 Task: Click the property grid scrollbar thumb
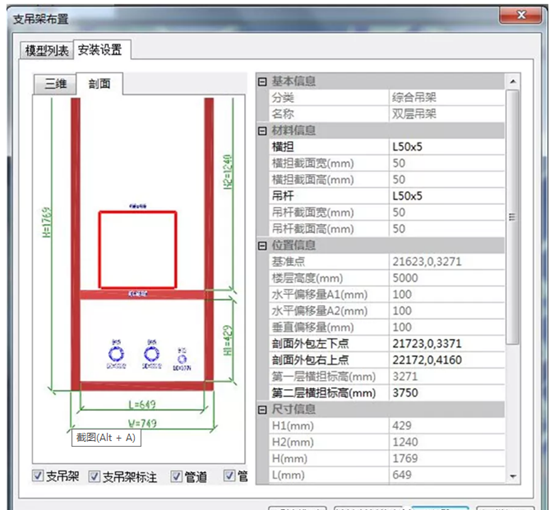coord(512,217)
